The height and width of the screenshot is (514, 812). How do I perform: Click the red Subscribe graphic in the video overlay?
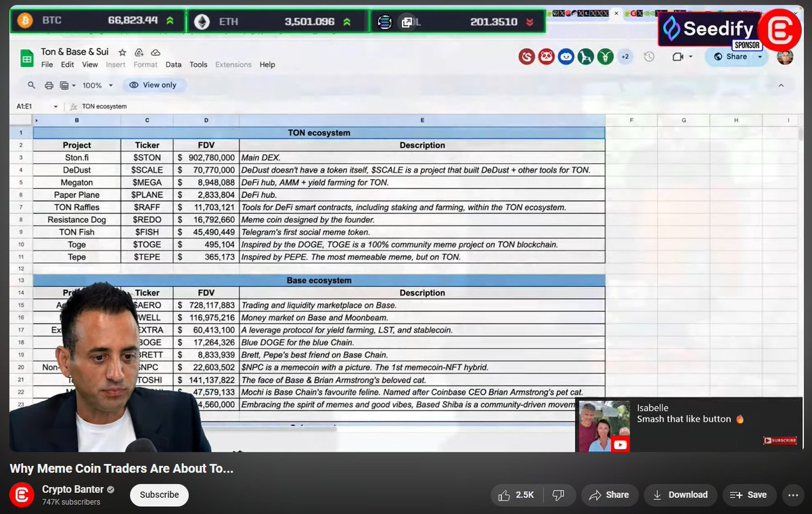(780, 440)
